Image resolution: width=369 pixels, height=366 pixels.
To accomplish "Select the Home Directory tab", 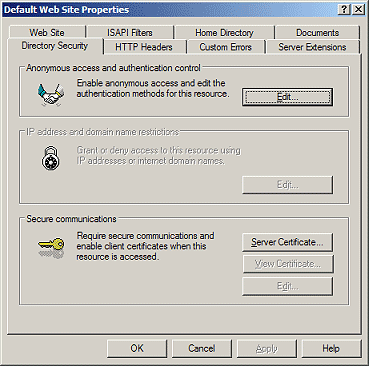I will 224,33.
